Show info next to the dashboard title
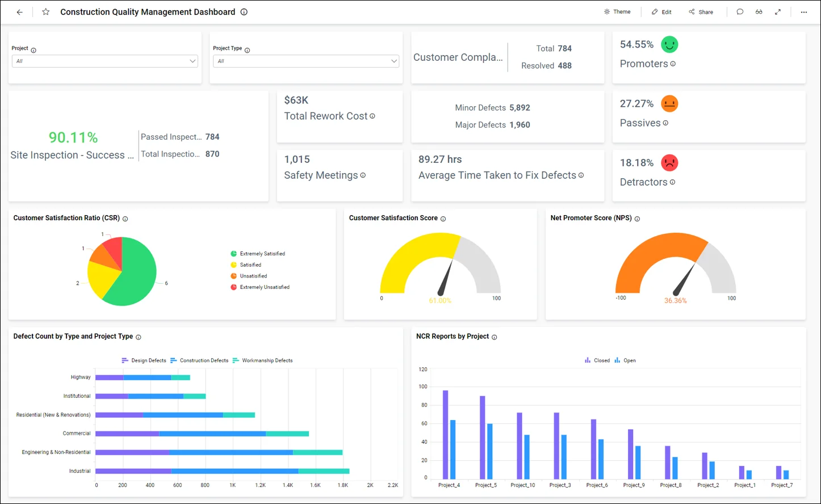 [x=244, y=12]
